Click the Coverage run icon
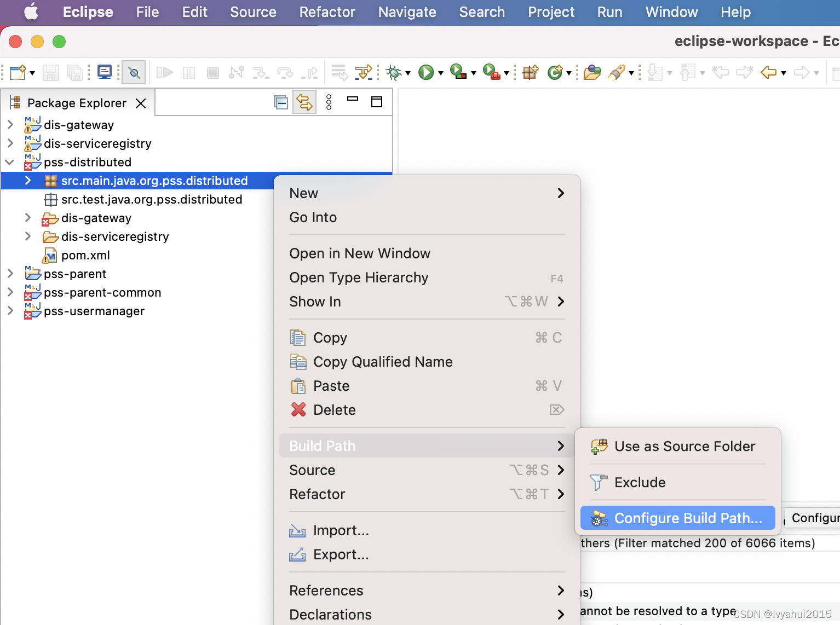 click(x=458, y=72)
